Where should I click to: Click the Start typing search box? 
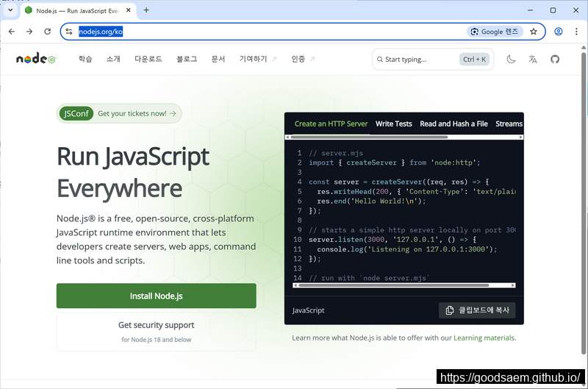433,60
